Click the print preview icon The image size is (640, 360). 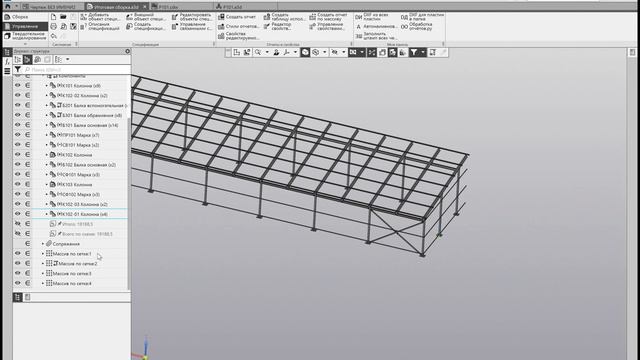63,27
